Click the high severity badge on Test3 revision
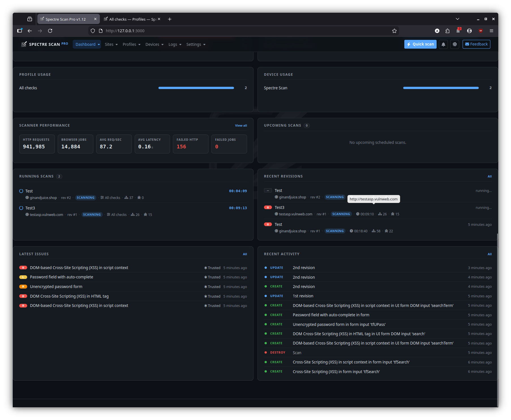This screenshot has width=511, height=420. click(268, 207)
